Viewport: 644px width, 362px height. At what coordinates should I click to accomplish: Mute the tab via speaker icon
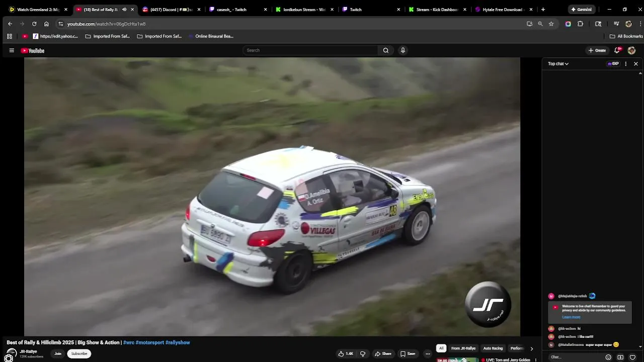(x=124, y=10)
